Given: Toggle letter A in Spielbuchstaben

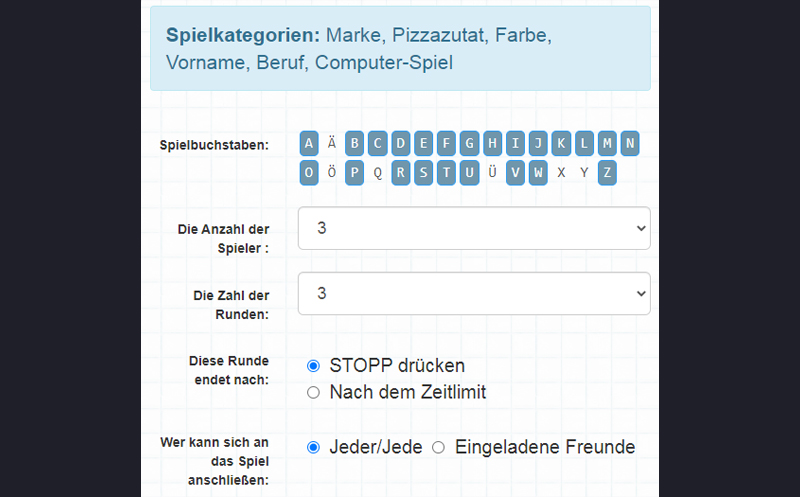Looking at the screenshot, I should pos(309,144).
